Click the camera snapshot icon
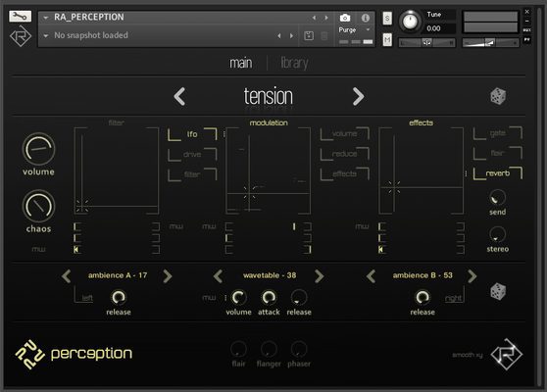 tap(345, 18)
